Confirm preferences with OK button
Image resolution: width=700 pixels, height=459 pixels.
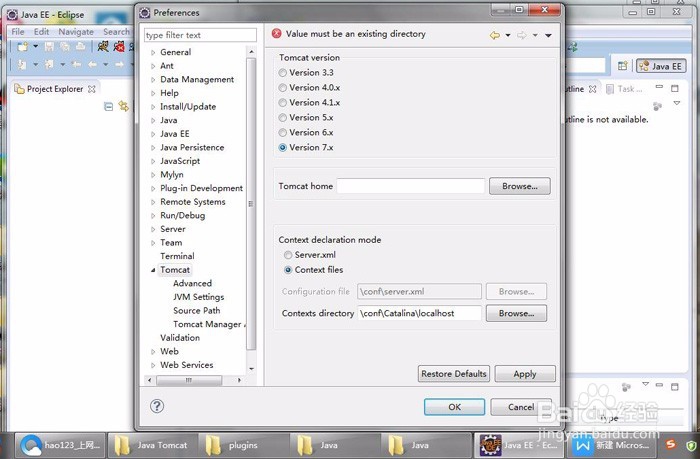coord(454,407)
